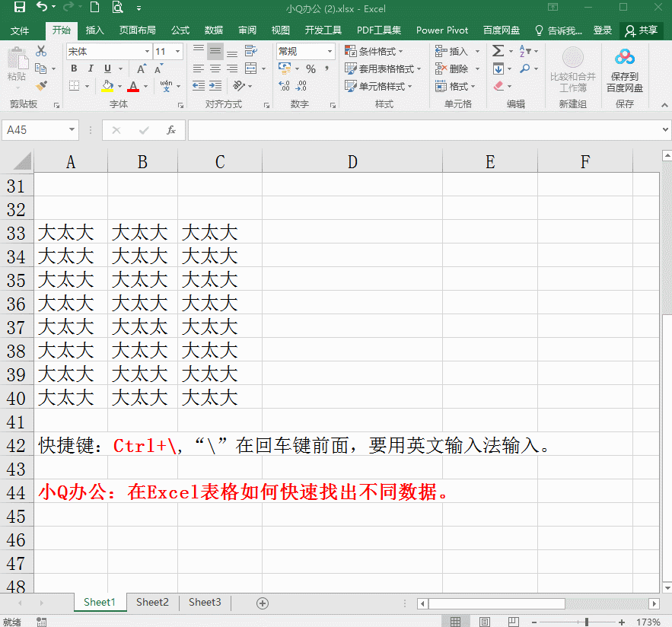The image size is (672, 627).
Task: Click the 新工作表 plus button
Action: click(262, 602)
